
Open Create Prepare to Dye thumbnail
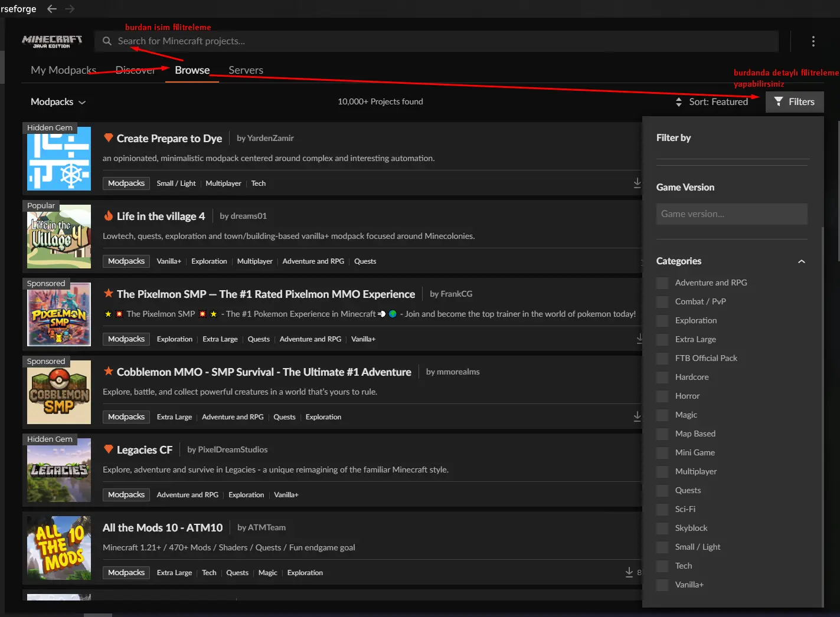[x=59, y=159]
